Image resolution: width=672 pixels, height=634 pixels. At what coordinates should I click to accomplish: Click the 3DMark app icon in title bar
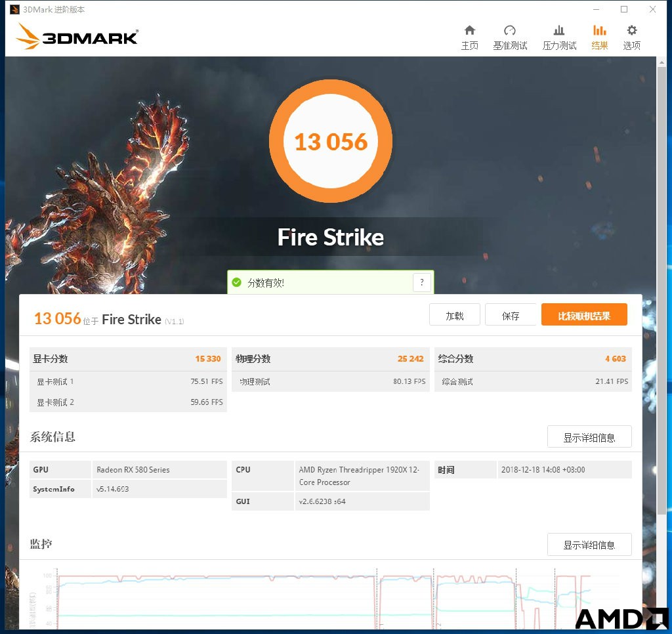coord(14,9)
